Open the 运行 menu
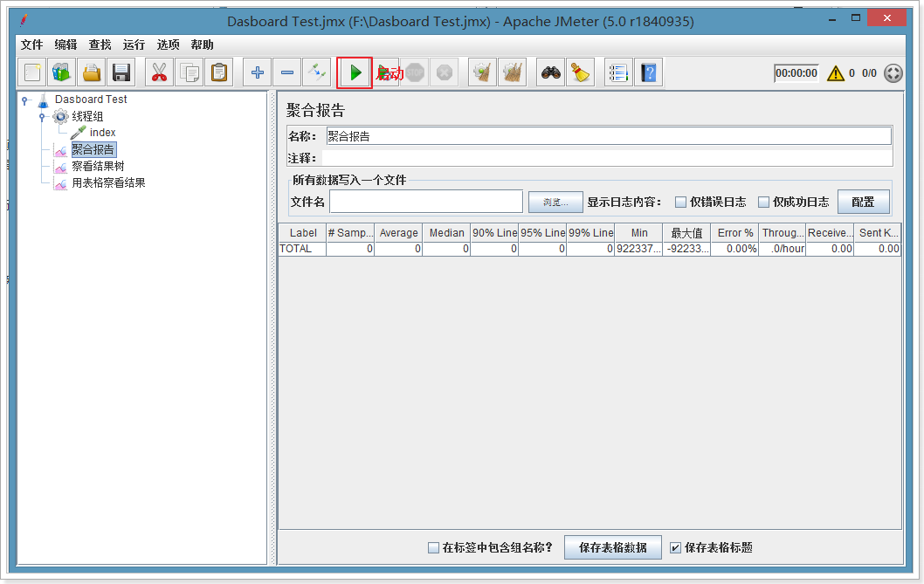Viewport: 924px width, 584px height. [x=133, y=45]
